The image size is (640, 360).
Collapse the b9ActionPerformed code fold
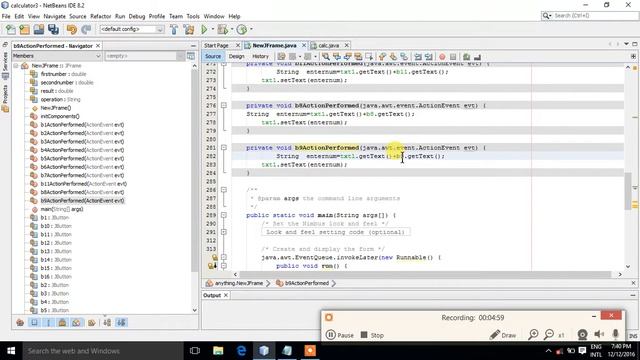pos(224,148)
